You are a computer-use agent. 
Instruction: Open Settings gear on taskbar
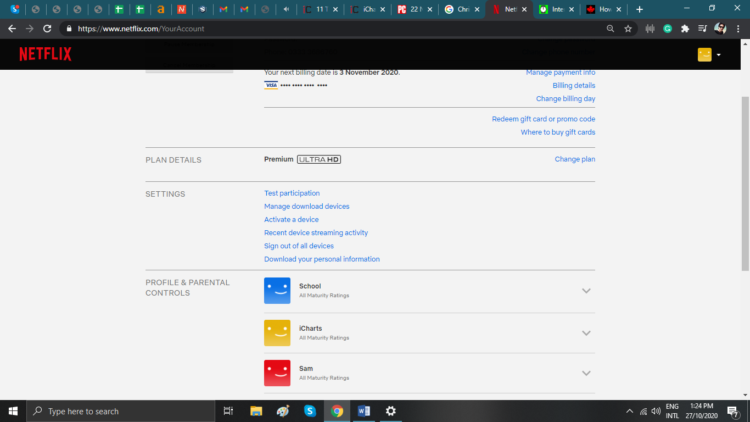point(391,411)
